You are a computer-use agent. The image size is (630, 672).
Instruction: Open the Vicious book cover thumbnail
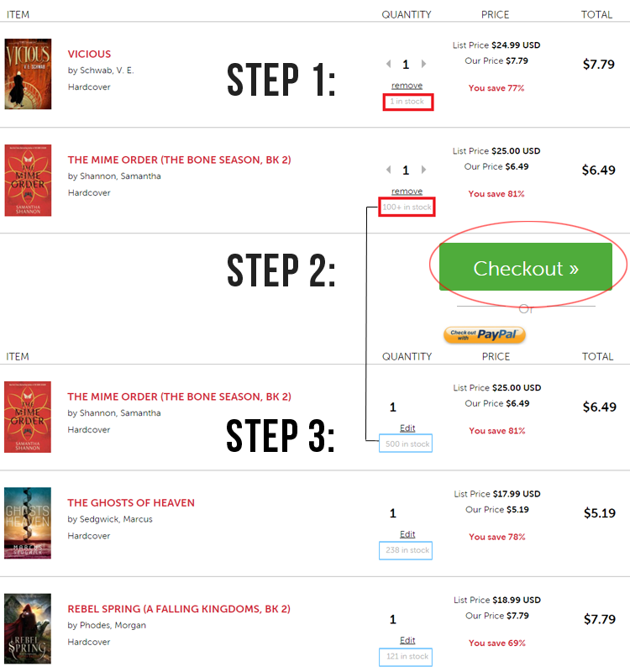tap(28, 74)
